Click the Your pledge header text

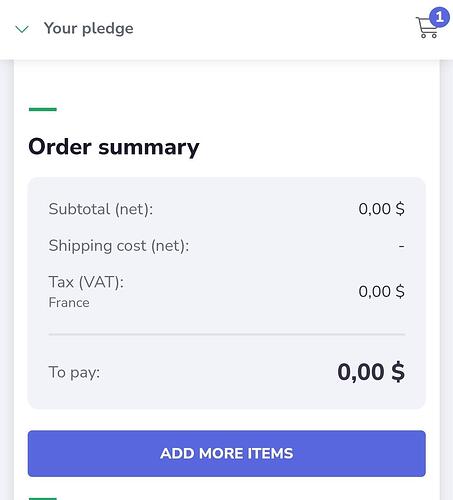pos(89,28)
